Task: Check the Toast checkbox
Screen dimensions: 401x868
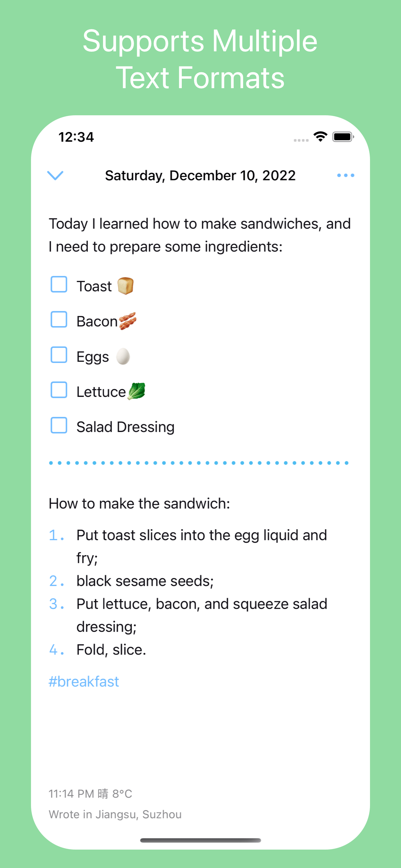Action: 59,284
